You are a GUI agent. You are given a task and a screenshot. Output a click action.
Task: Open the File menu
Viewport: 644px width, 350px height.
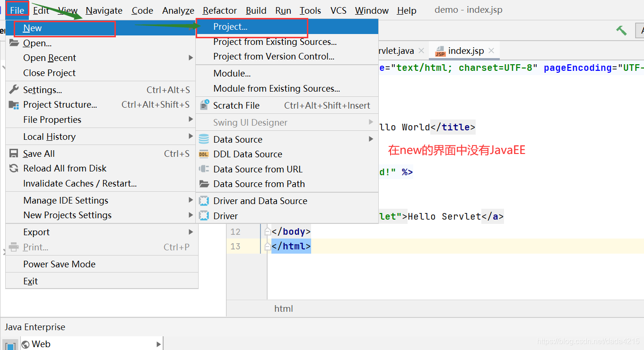[x=17, y=10]
